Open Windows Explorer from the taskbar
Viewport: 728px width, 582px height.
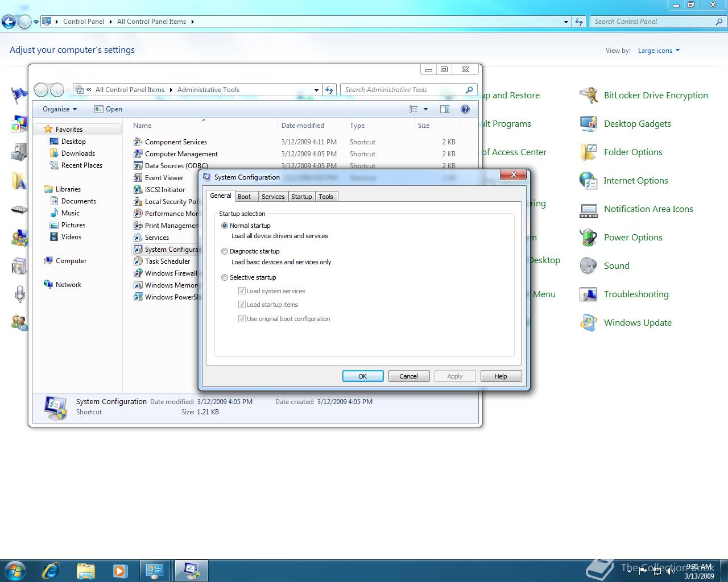85,570
